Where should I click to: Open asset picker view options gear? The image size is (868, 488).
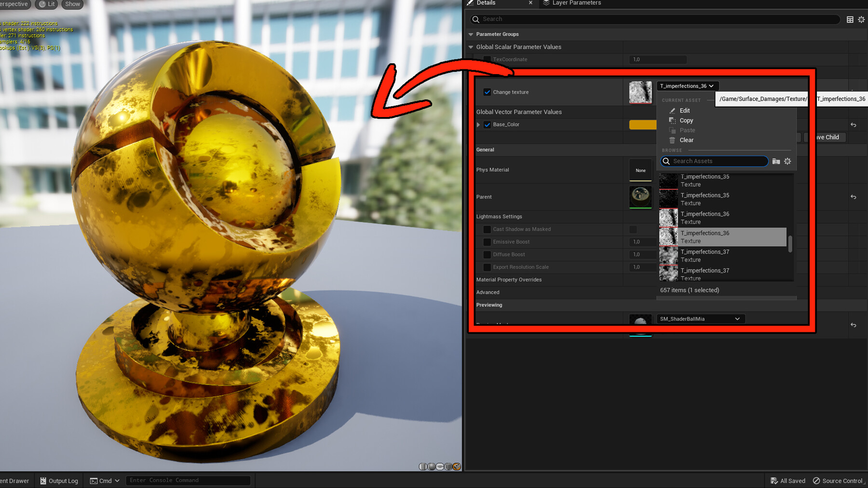click(x=787, y=161)
